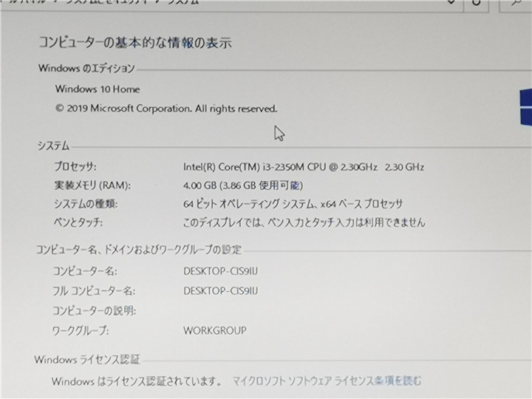532x399 pixels.
Task: Click the '実装メモリ (RAM):' label
Action: pyautogui.click(x=92, y=185)
